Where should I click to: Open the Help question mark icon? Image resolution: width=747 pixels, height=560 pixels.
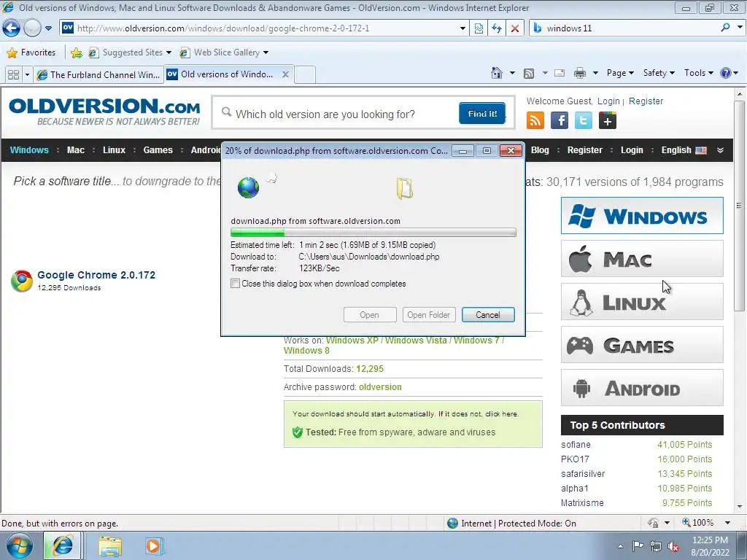[725, 73]
